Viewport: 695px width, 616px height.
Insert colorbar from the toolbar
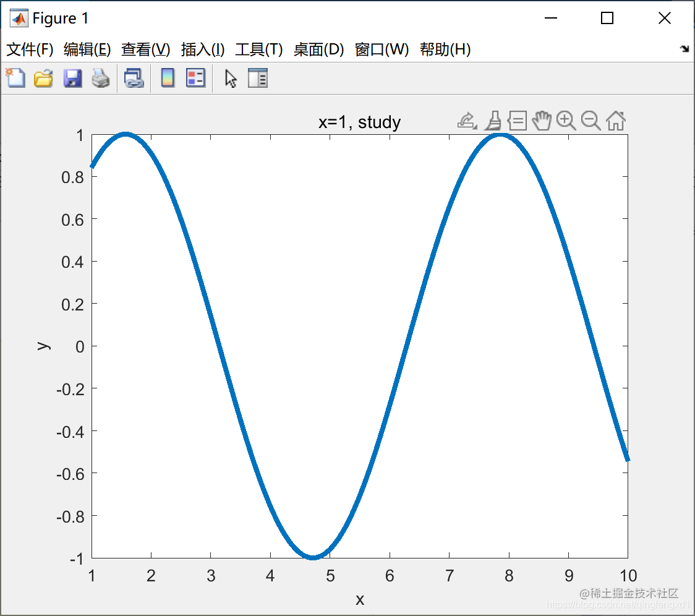click(168, 79)
